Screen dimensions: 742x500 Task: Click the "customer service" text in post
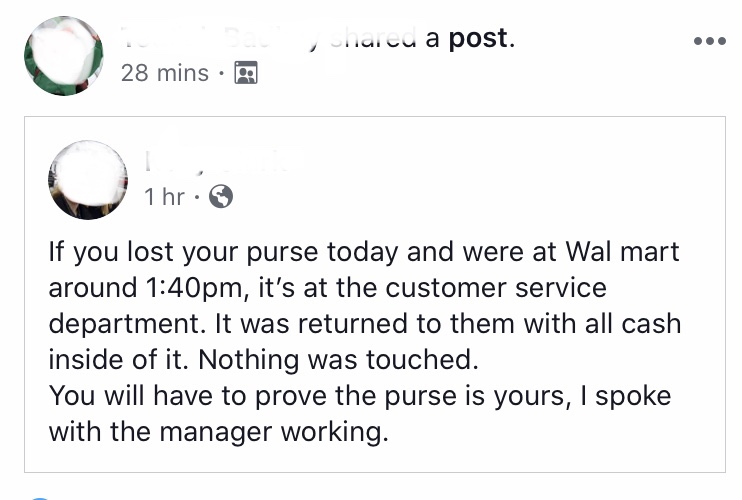coord(495,288)
